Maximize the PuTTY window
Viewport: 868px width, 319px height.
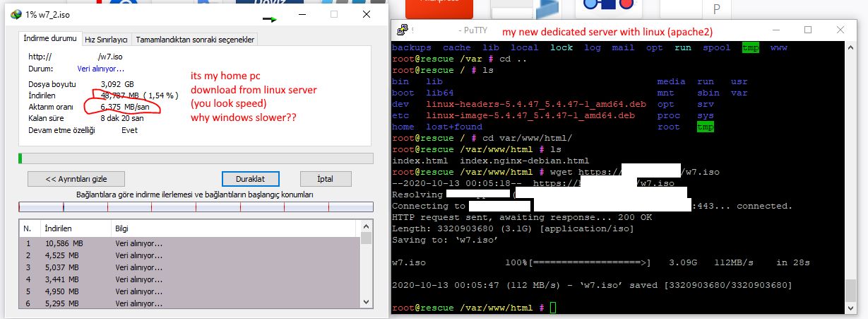(x=808, y=30)
